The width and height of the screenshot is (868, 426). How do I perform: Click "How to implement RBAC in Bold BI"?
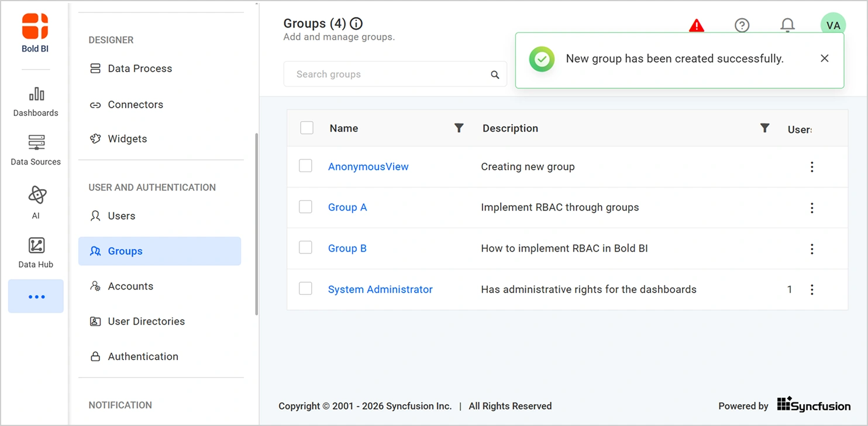564,248
